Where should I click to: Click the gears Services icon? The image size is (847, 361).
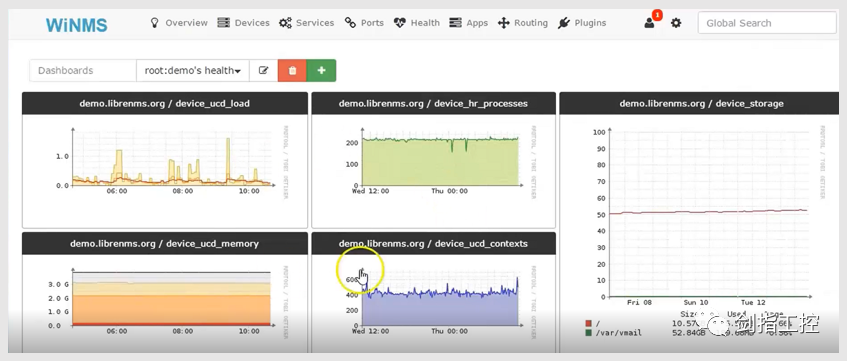[x=285, y=23]
